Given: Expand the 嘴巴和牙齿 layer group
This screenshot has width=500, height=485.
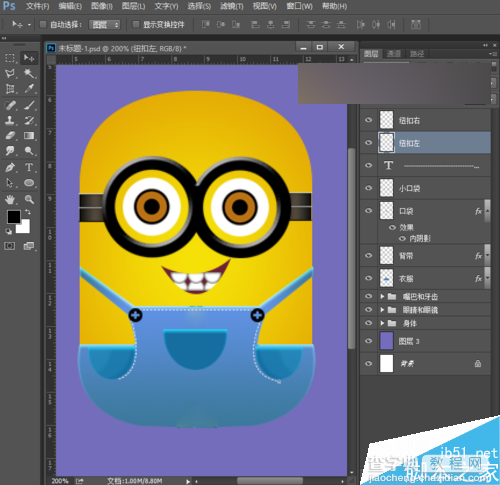Looking at the screenshot, I should click(x=382, y=296).
